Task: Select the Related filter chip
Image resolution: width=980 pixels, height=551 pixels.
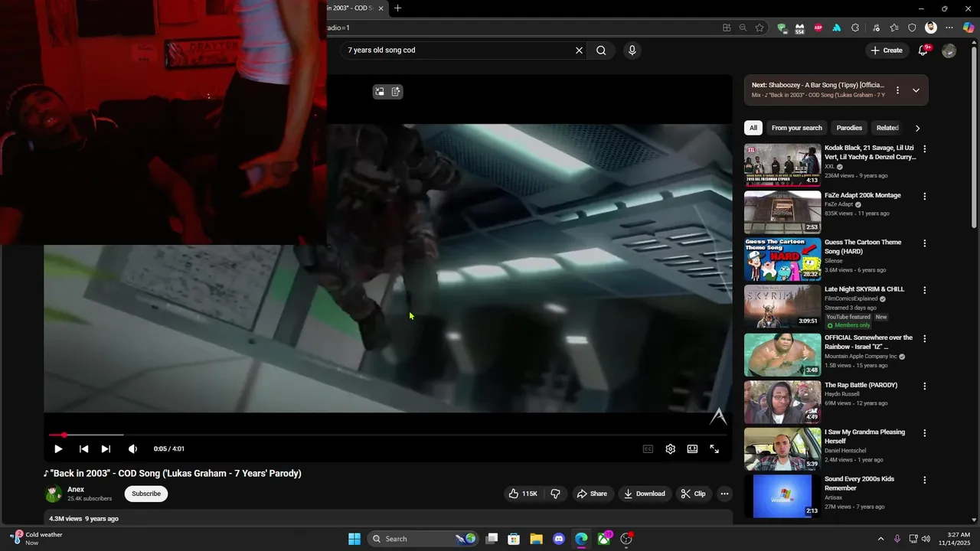Action: 887,128
